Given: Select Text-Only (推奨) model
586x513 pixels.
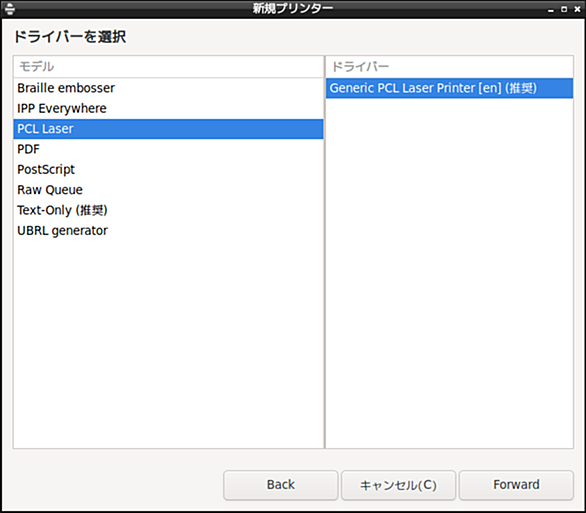Looking at the screenshot, I should (168, 210).
